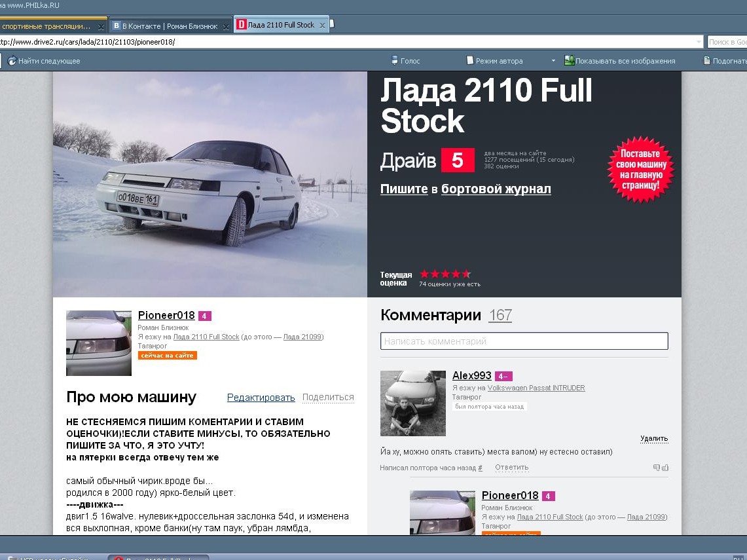Click the 'Пишите' link
This screenshot has height=560, width=747.
pos(404,189)
